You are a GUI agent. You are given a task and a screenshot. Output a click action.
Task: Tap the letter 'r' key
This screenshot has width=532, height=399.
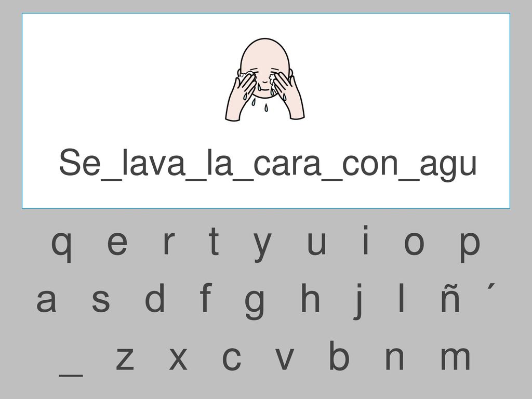coord(169,243)
